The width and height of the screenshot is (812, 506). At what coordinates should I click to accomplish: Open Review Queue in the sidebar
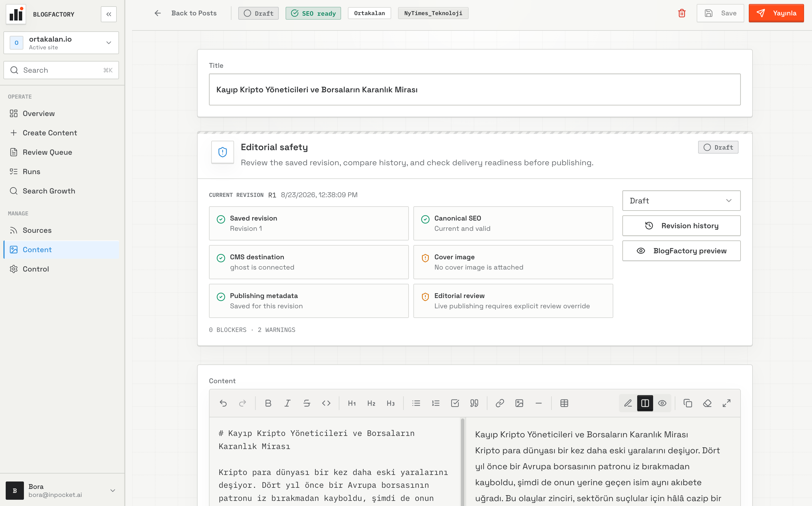[x=61, y=152]
